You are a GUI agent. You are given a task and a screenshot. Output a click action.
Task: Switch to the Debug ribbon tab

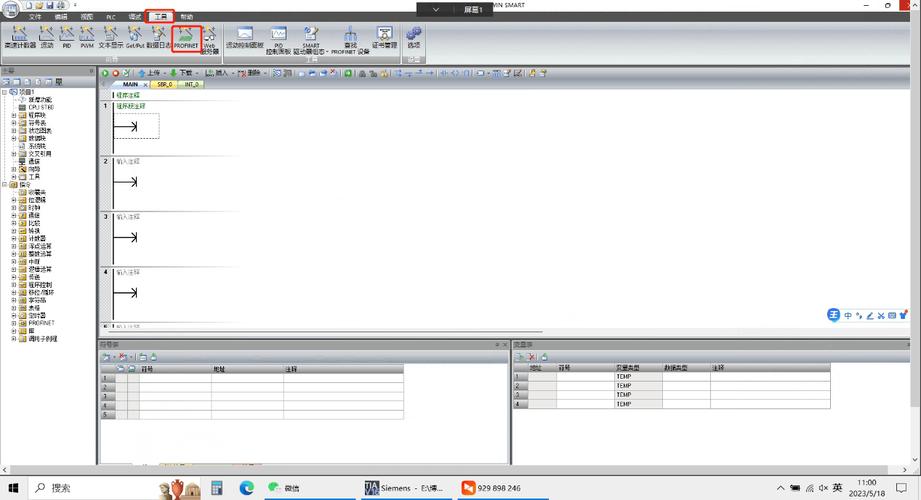(135, 17)
